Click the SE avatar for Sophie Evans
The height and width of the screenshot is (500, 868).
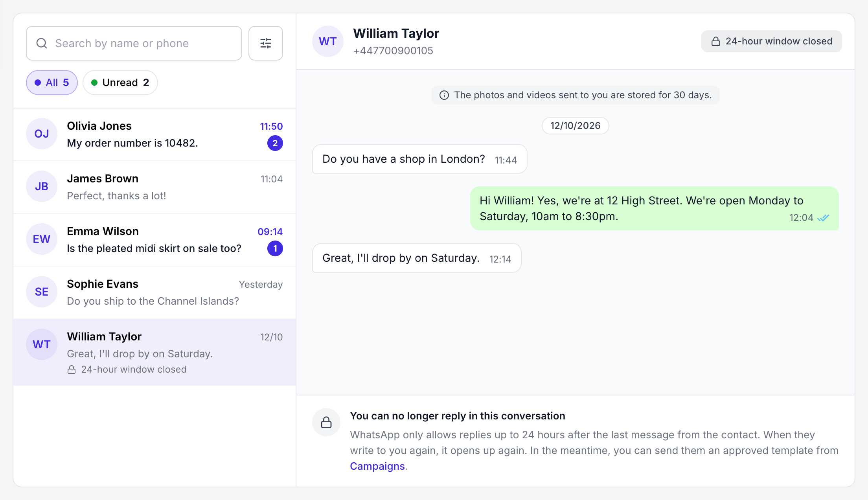tap(42, 292)
